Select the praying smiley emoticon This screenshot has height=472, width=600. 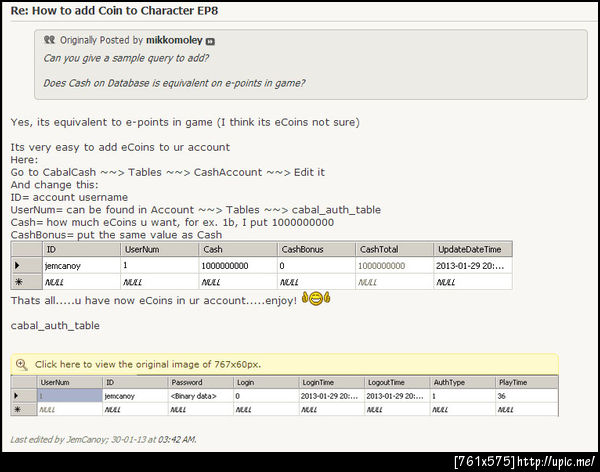click(316, 298)
